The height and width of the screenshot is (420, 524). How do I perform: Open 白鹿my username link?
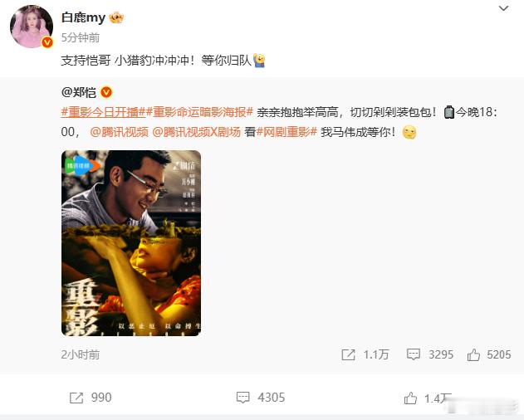[83, 17]
